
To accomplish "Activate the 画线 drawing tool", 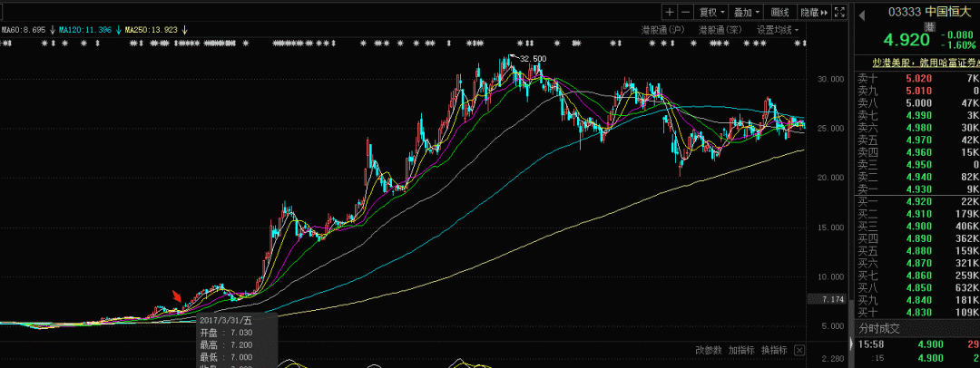I will pos(780,12).
